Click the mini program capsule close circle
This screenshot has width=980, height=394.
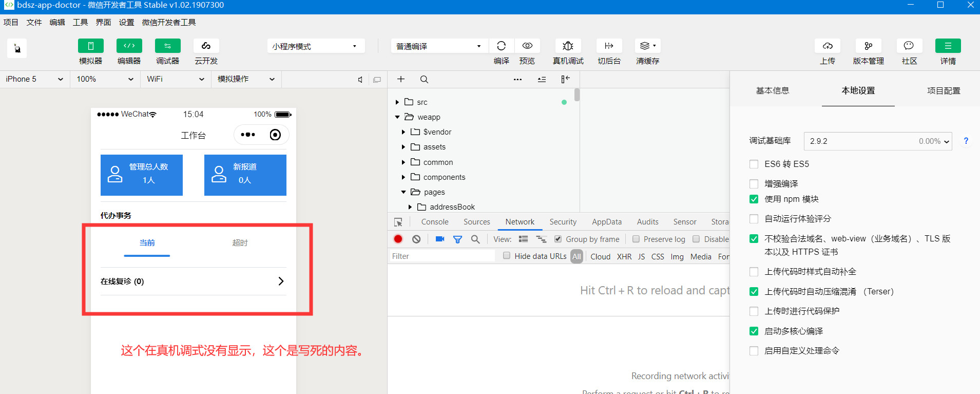pos(275,135)
